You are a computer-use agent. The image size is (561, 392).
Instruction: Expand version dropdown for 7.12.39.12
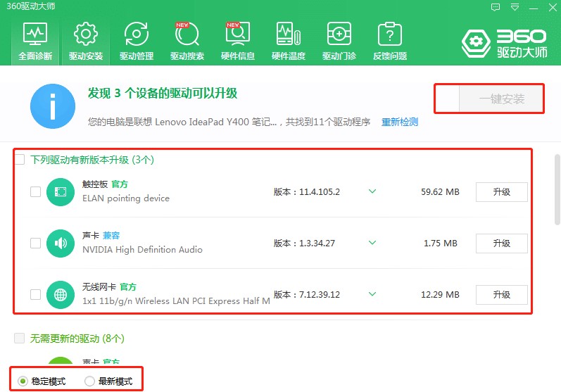click(372, 294)
